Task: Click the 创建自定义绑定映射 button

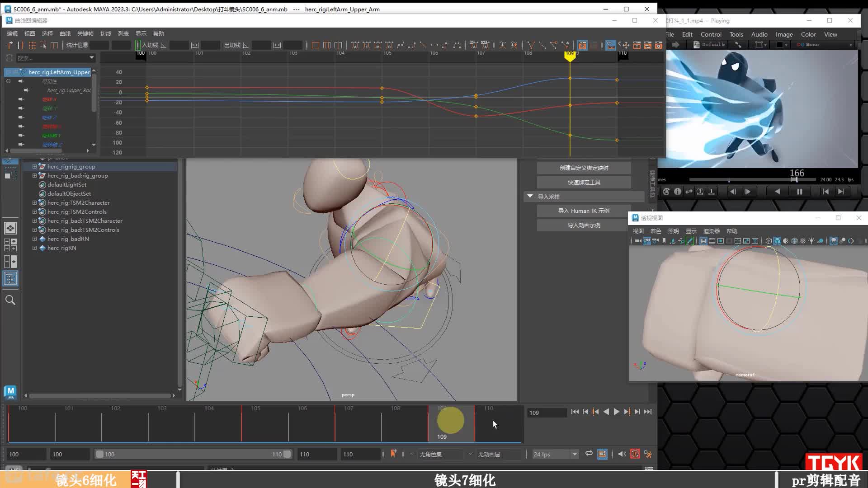Action: [584, 168]
